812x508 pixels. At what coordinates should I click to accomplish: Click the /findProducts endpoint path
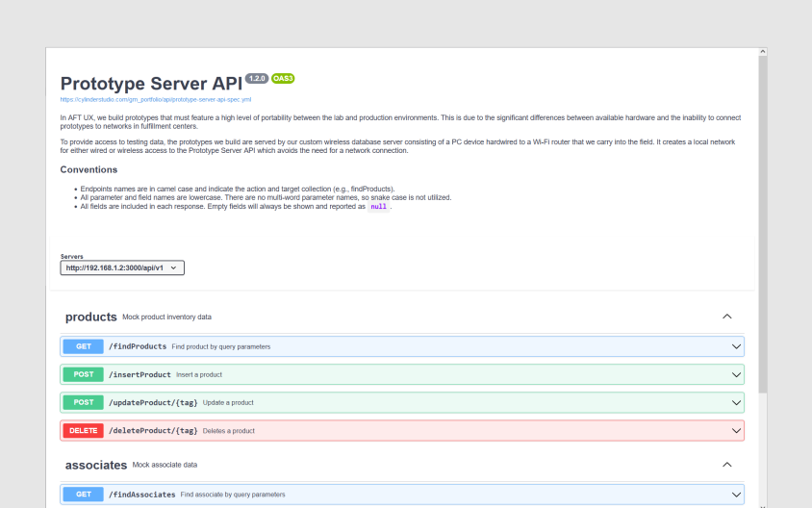click(x=138, y=346)
